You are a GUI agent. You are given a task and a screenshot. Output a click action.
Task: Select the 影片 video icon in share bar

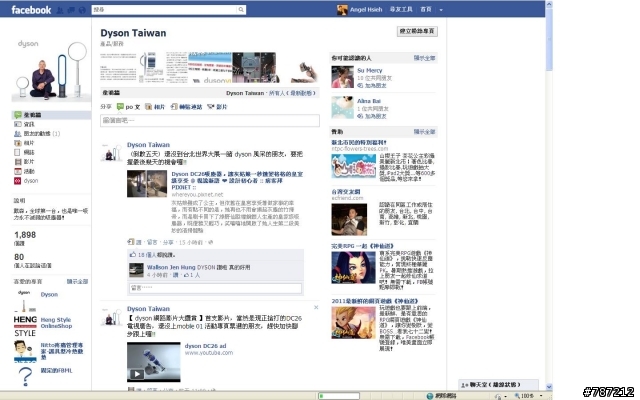pos(211,107)
